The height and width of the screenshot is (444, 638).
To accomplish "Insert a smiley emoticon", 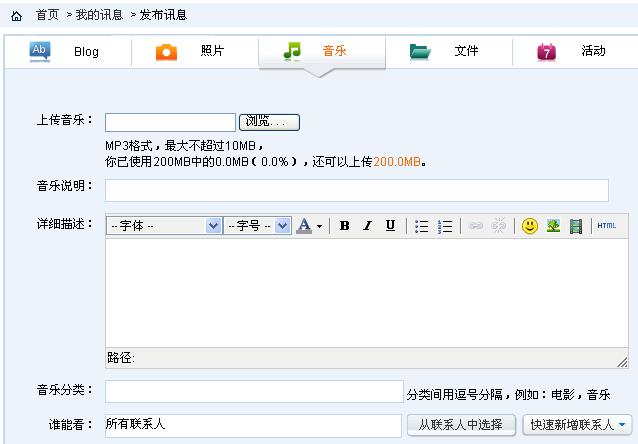I will coord(530,225).
